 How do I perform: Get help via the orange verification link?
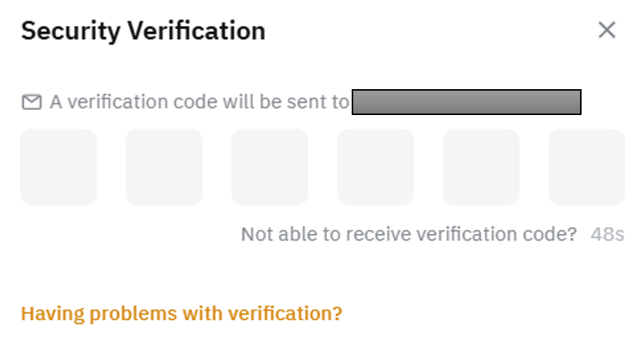point(181,313)
